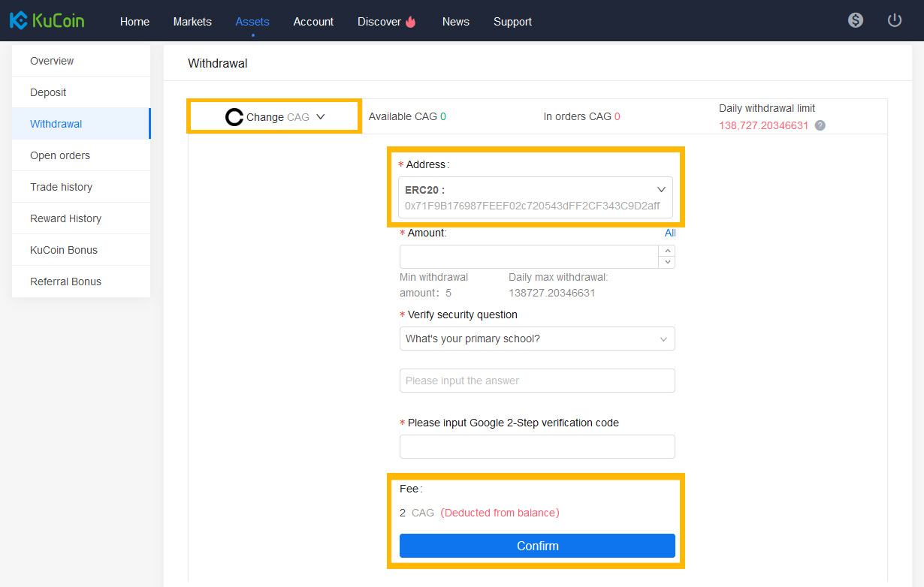Open the daily withdrawal limit help icon

(820, 125)
